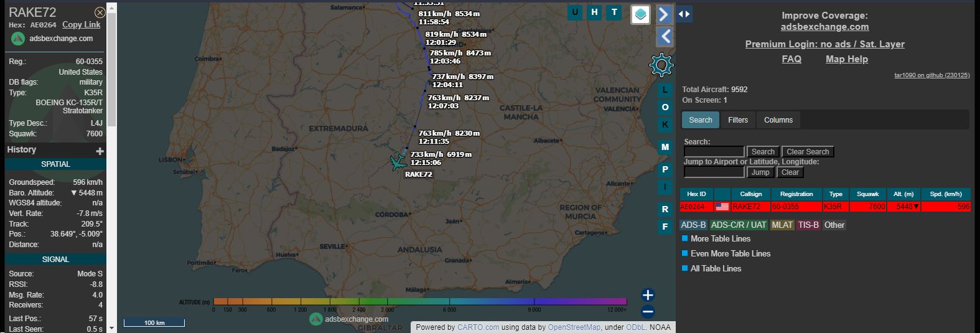Open the settings gear icon
This screenshot has width=980, height=333.
661,65
